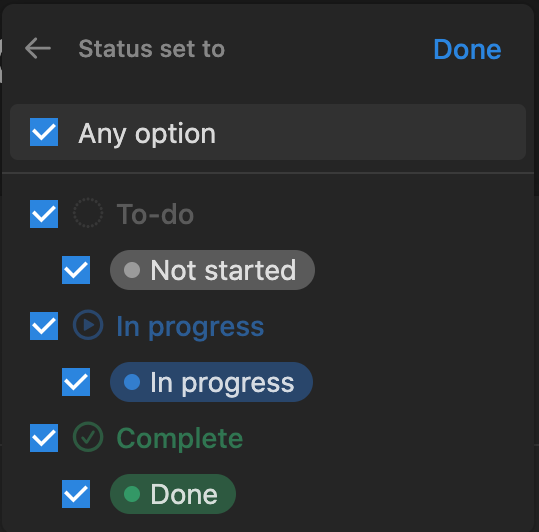The width and height of the screenshot is (539, 532).
Task: Click the Complete group label
Action: point(180,438)
